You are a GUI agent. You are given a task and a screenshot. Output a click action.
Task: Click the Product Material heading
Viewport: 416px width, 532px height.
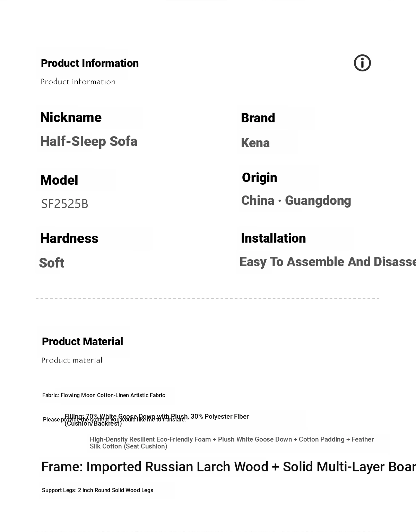click(x=83, y=342)
